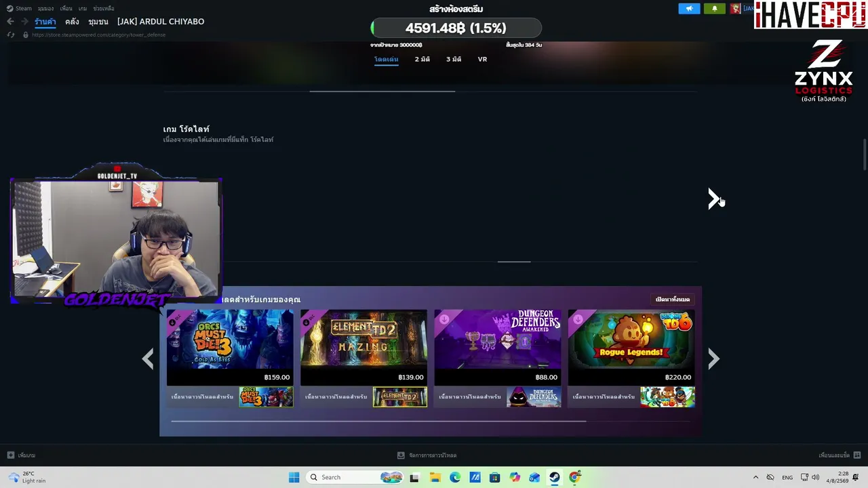Image resolution: width=868 pixels, height=488 pixels.
Task: Show hidden system tray icons
Action: coord(755,477)
